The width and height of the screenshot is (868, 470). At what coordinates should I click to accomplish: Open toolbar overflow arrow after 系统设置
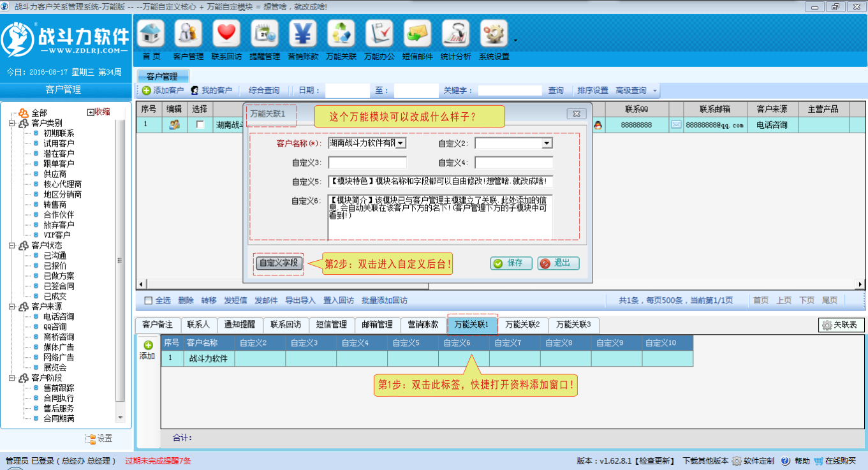tap(515, 41)
